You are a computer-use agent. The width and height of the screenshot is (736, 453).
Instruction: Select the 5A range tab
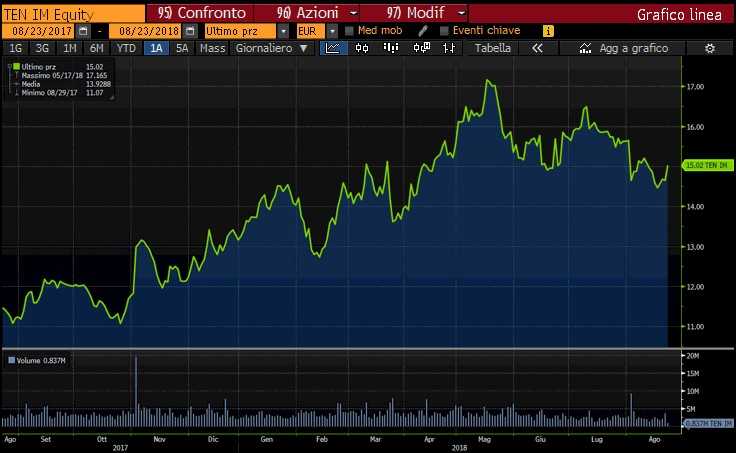pyautogui.click(x=182, y=48)
